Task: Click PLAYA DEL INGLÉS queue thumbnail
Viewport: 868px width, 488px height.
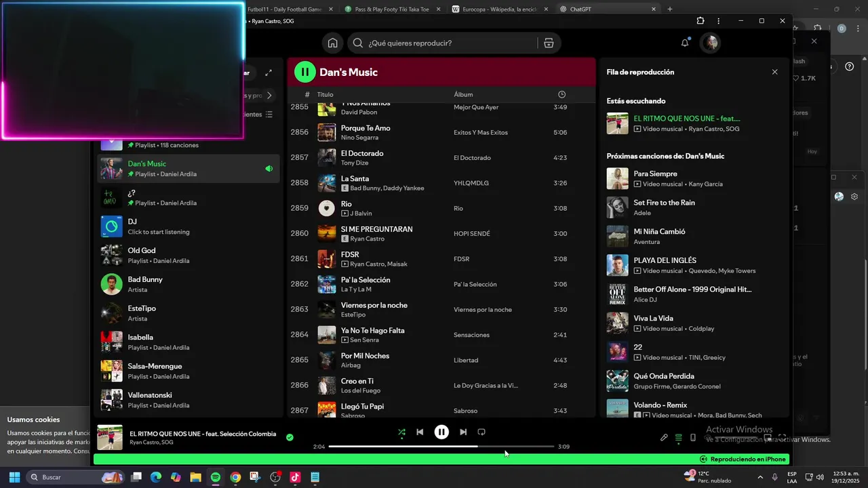Action: coord(617,266)
